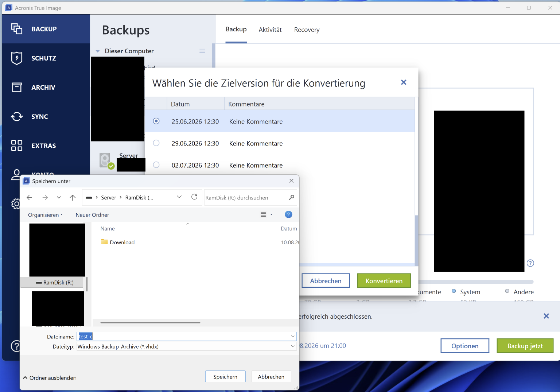Open view options dropdown arrow
560x392 pixels.
tap(271, 214)
